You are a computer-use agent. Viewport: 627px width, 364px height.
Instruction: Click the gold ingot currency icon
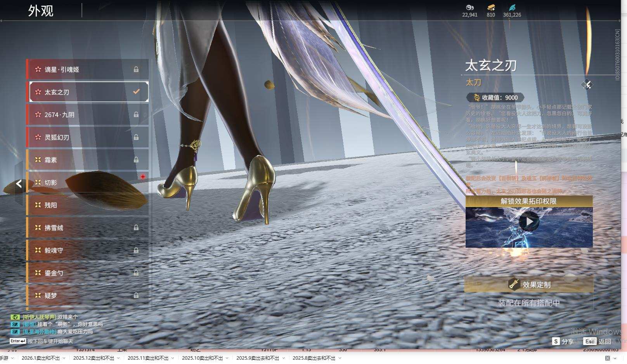[491, 7]
